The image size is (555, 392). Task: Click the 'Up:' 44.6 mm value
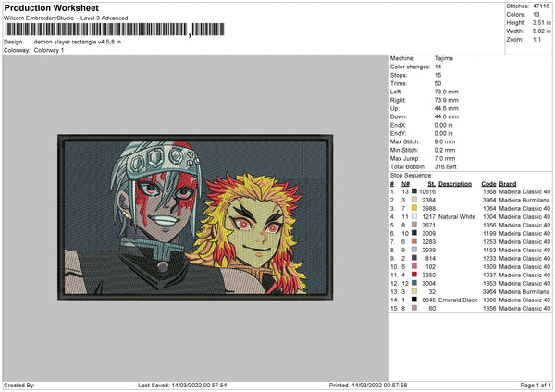[447, 108]
